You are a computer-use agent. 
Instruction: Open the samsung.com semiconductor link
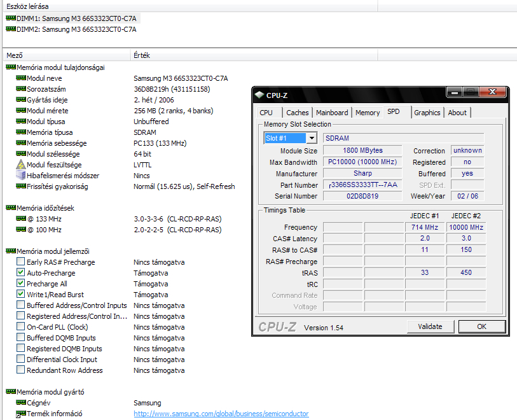[221, 414]
